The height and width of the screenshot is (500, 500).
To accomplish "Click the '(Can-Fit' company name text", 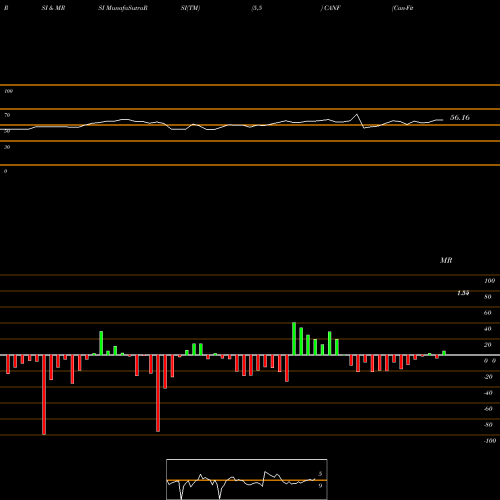I will click(x=403, y=8).
